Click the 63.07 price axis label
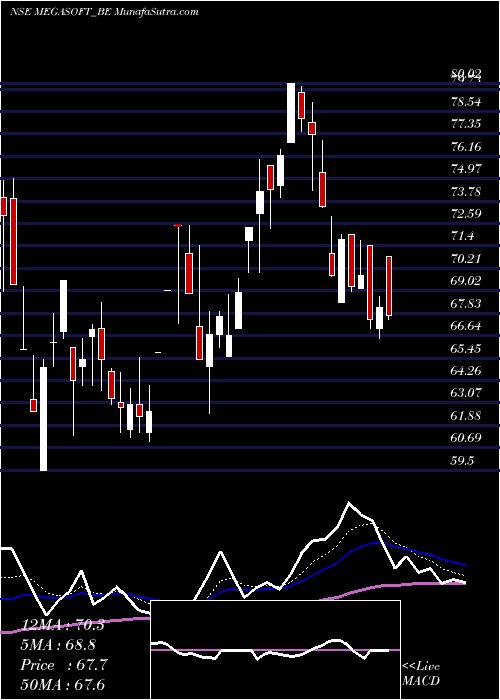Image resolution: width=500 pixels, height=700 pixels. coord(466,393)
